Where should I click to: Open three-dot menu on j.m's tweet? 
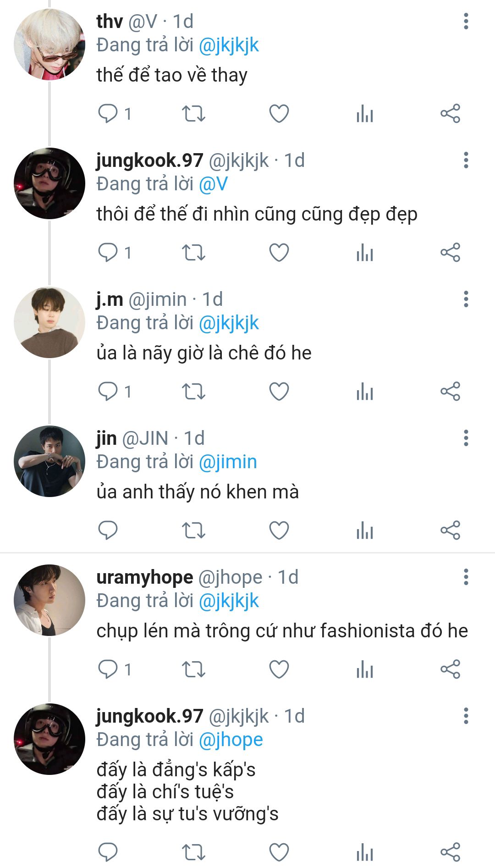pyautogui.click(x=466, y=299)
